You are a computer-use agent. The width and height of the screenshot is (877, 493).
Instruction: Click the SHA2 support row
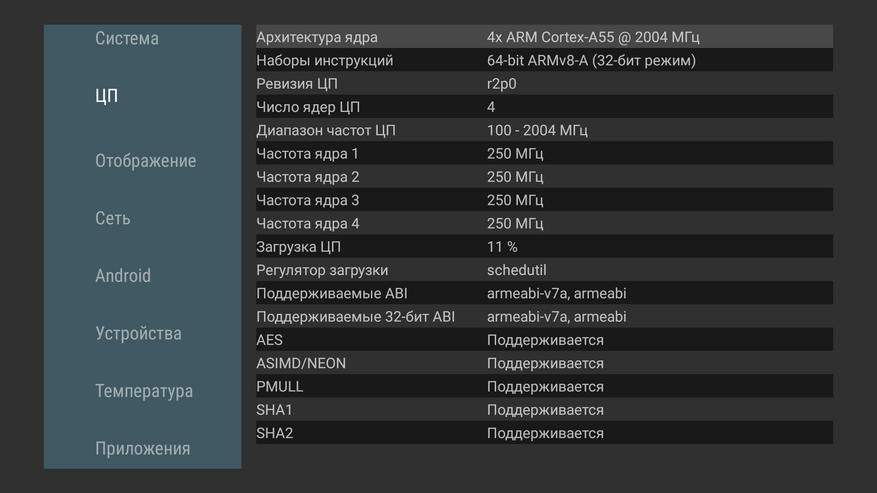click(x=544, y=433)
